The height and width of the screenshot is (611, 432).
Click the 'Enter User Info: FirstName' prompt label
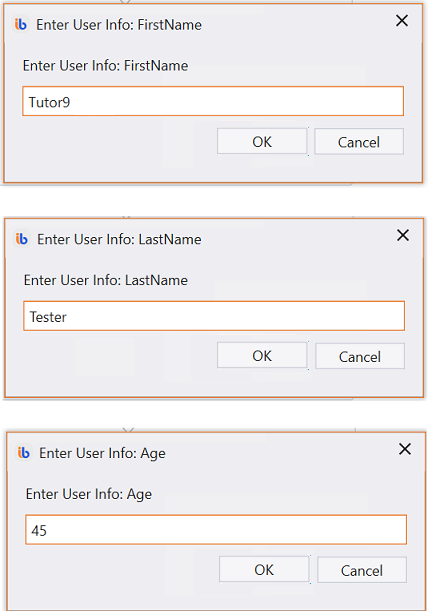(x=105, y=65)
